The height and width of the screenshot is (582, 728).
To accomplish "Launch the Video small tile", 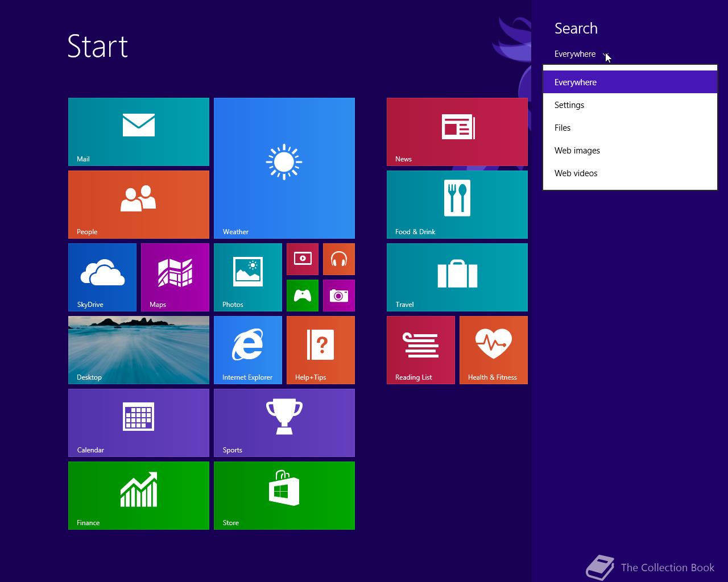I will tap(303, 259).
